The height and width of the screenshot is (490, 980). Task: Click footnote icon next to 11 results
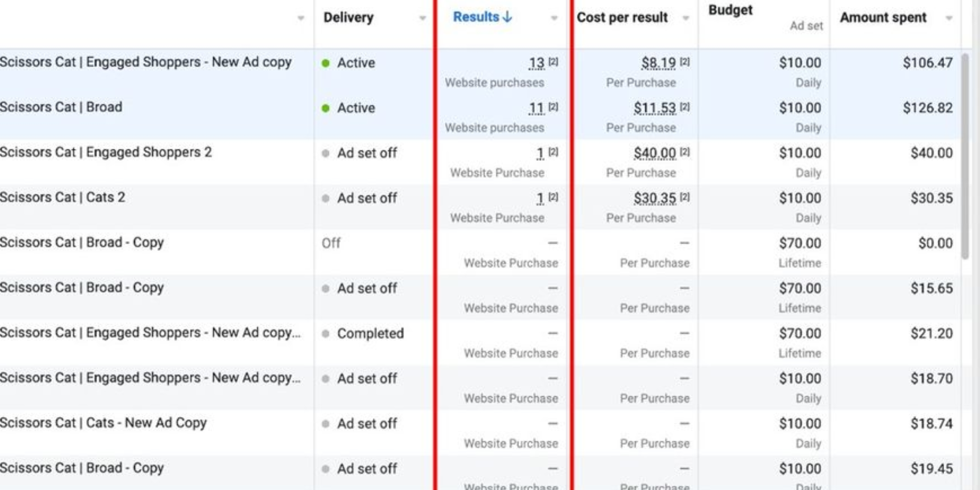click(x=553, y=107)
